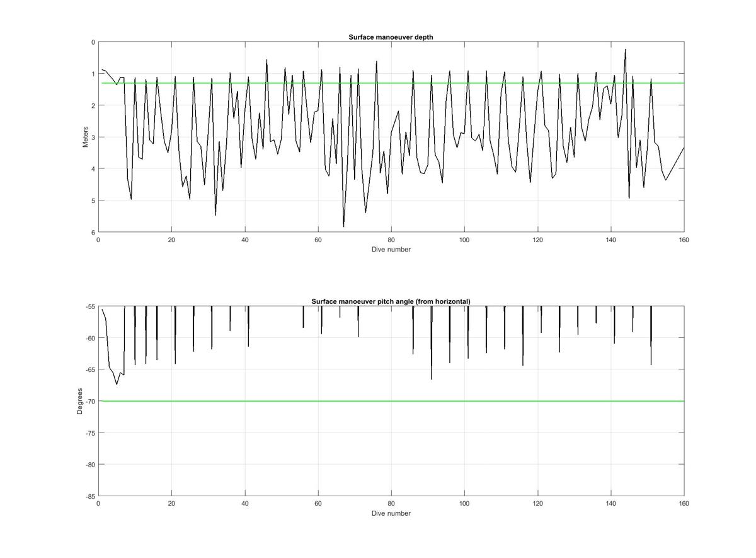This screenshot has height=558, width=756.
Task: Click the 6 tick label on the depth plot
Action: [93, 232]
